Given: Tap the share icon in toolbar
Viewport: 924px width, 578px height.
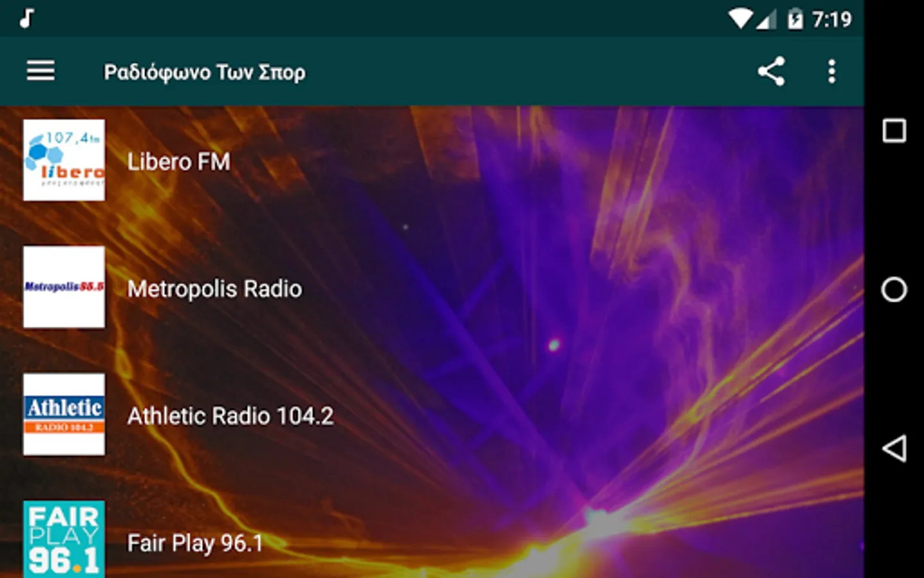Looking at the screenshot, I should tap(771, 71).
